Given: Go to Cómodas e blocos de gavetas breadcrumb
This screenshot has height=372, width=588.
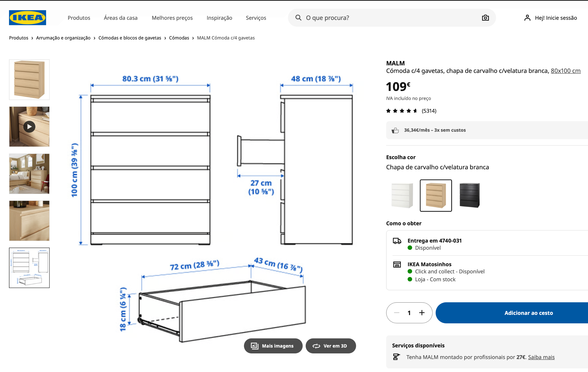Looking at the screenshot, I should pyautogui.click(x=130, y=38).
